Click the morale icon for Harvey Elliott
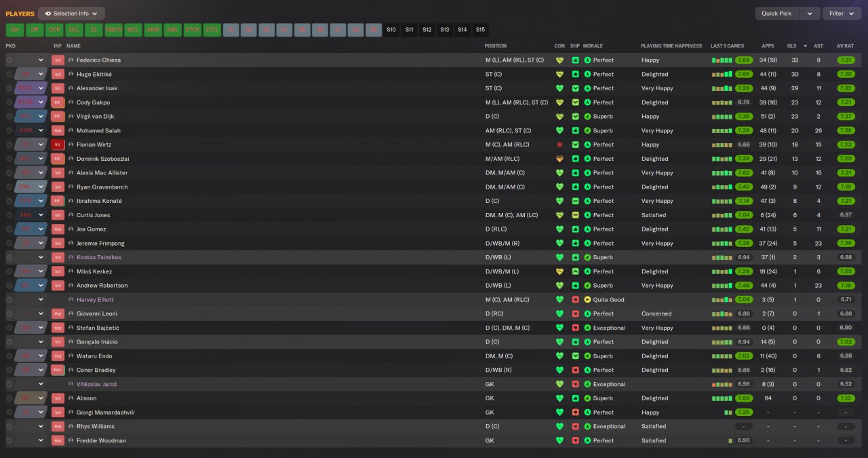 tap(587, 299)
